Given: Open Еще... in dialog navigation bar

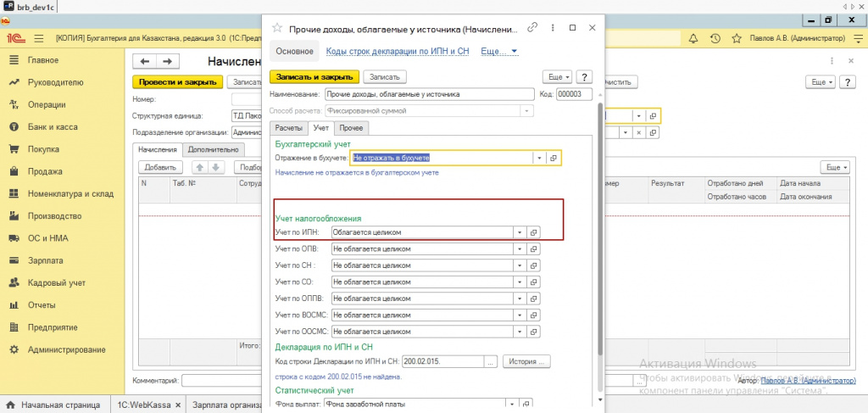Looking at the screenshot, I should pos(498,51).
